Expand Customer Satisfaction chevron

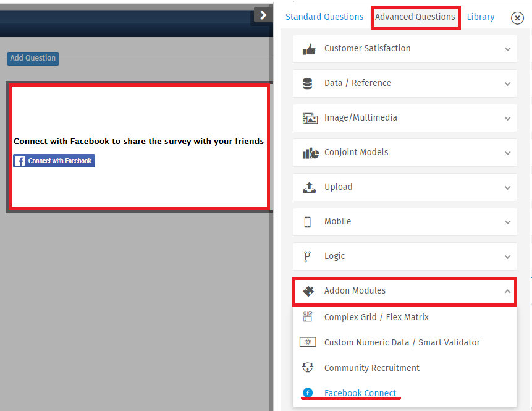point(507,49)
